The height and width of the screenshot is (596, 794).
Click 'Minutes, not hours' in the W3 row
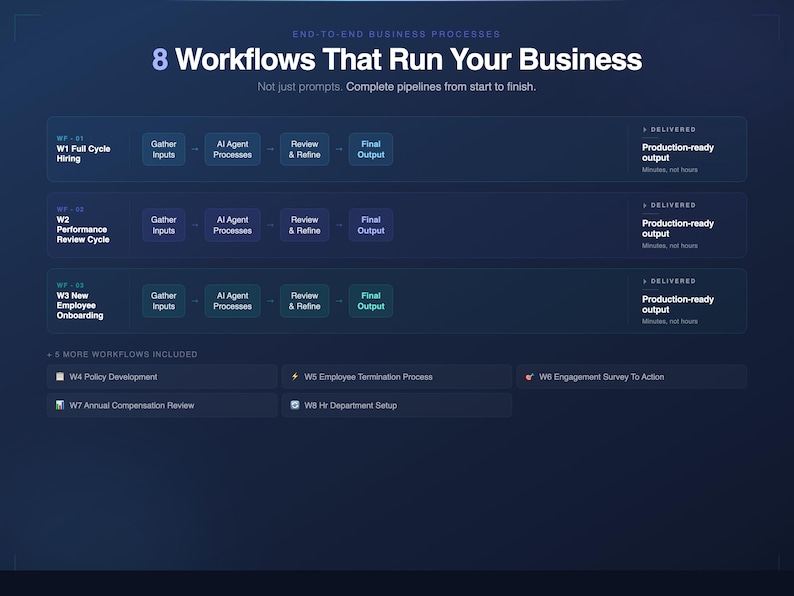[669, 321]
